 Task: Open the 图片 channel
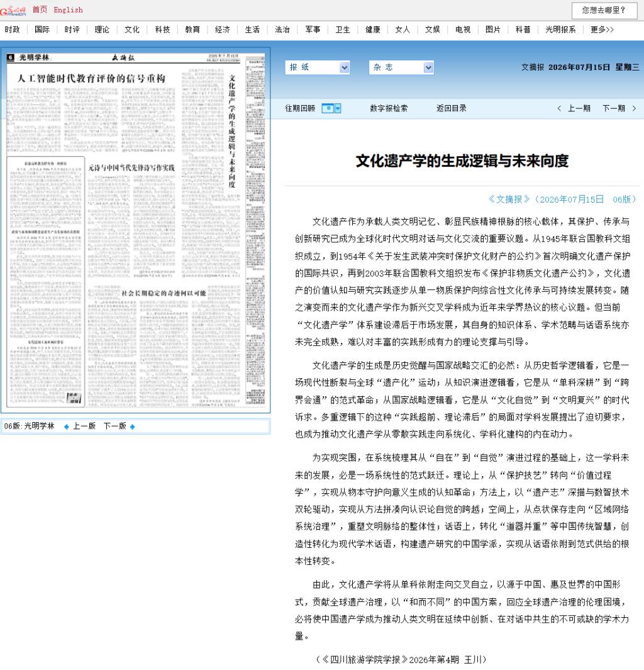[493, 30]
